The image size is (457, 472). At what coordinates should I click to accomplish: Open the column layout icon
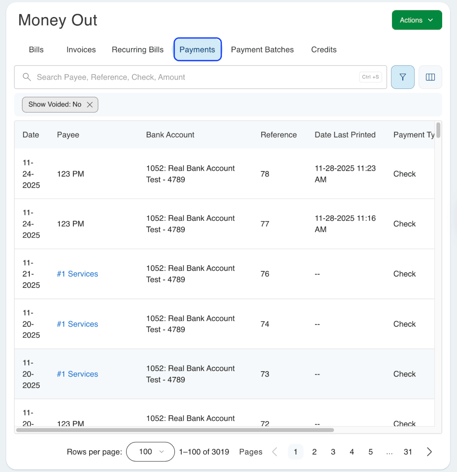tap(430, 77)
